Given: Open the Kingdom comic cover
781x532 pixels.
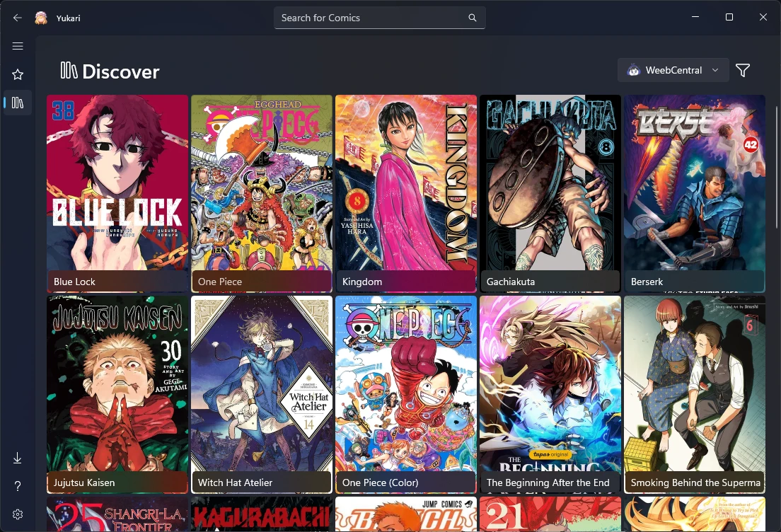Looking at the screenshot, I should pos(406,194).
